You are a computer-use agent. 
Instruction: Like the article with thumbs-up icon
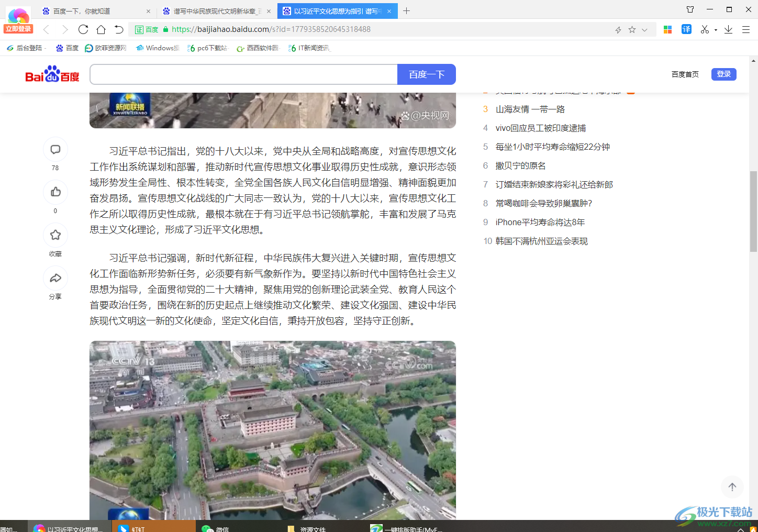pos(55,192)
